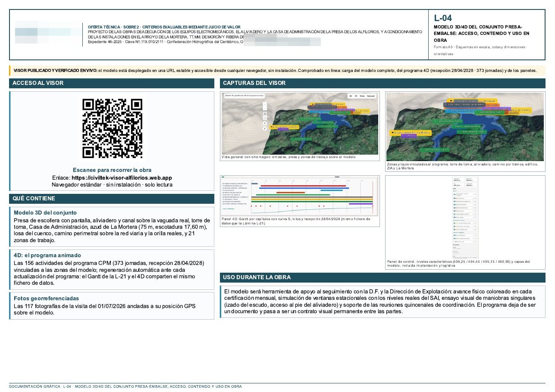Screen dimensions: 555x392
Task: Open the 'Zonas y tajos vinculados' screenshot
Action: point(464,127)
